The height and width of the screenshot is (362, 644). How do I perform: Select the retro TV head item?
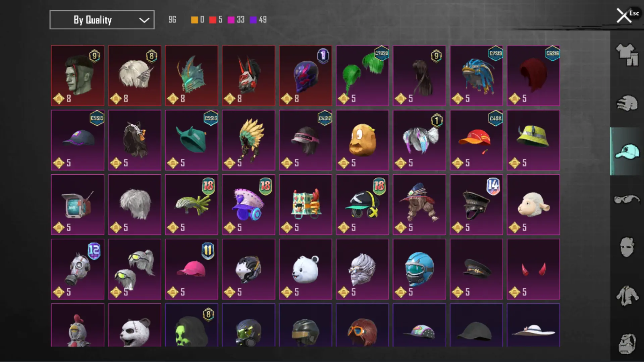click(x=77, y=204)
